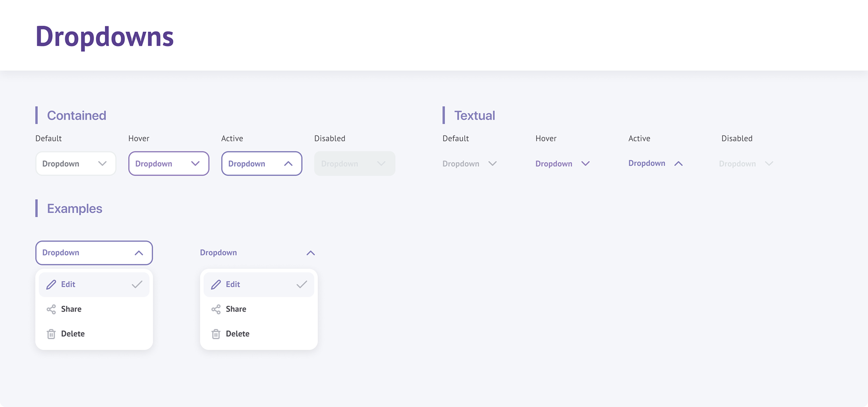Select Delete in the textual example menu
The width and height of the screenshot is (868, 407).
(259, 334)
